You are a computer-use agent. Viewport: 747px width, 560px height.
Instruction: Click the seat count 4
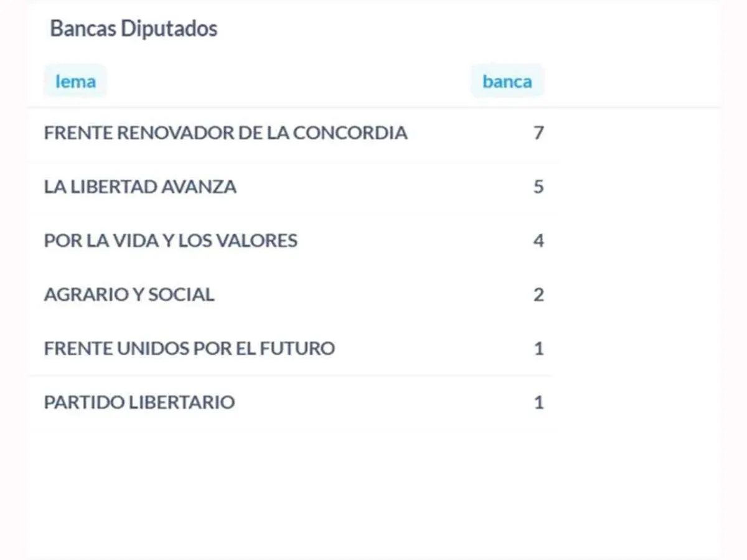click(538, 240)
